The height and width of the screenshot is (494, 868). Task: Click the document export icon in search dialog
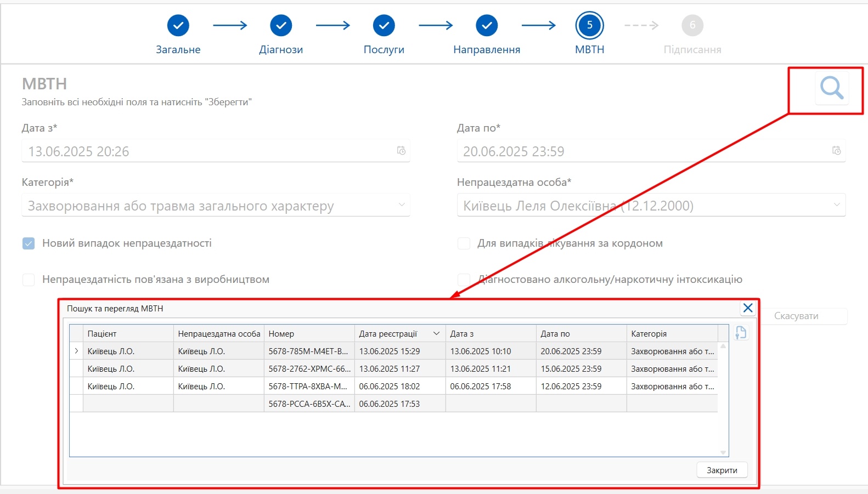(x=741, y=333)
